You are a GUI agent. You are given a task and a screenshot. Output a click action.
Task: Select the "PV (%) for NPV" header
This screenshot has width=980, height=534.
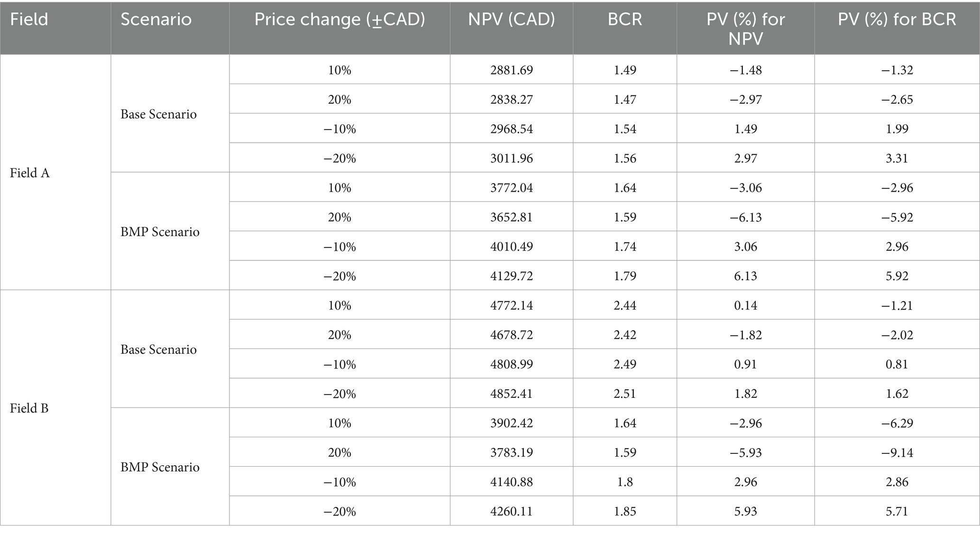pos(745,28)
